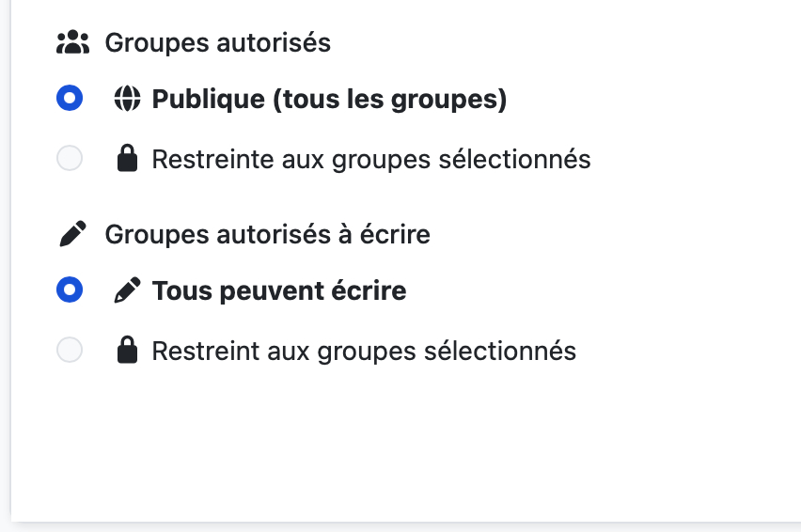
Task: Click the word "écrire" in the write-groups heading
Action: click(x=396, y=234)
